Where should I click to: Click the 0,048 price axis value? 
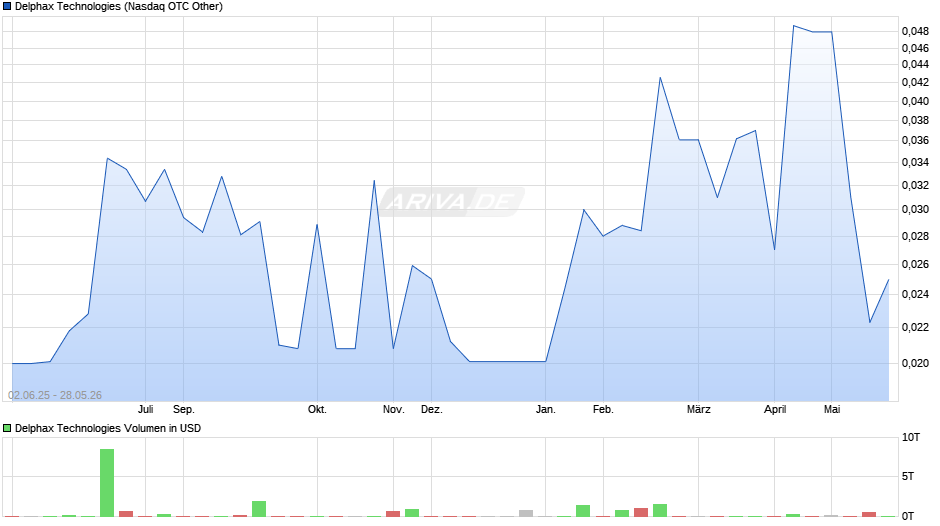(x=915, y=31)
